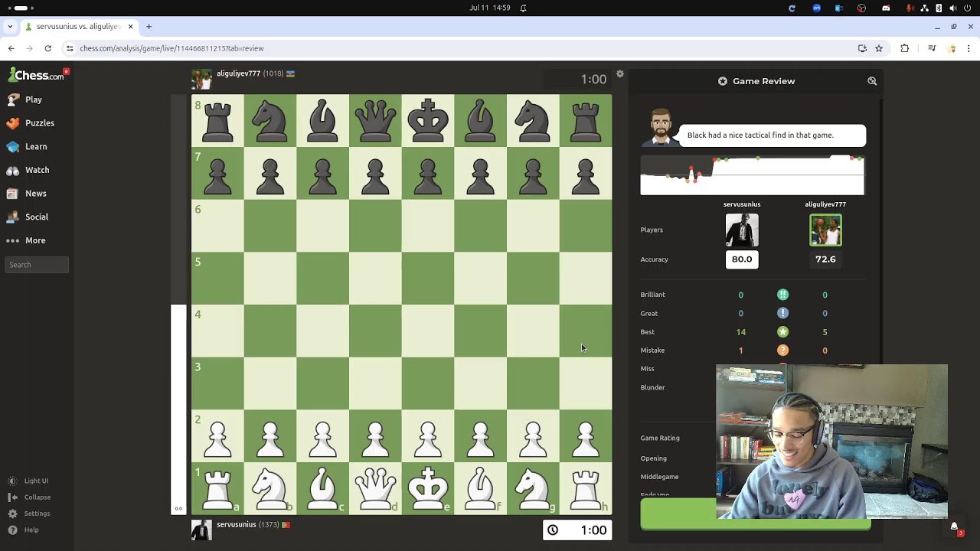Open Puzzles from the sidebar

coord(30,123)
